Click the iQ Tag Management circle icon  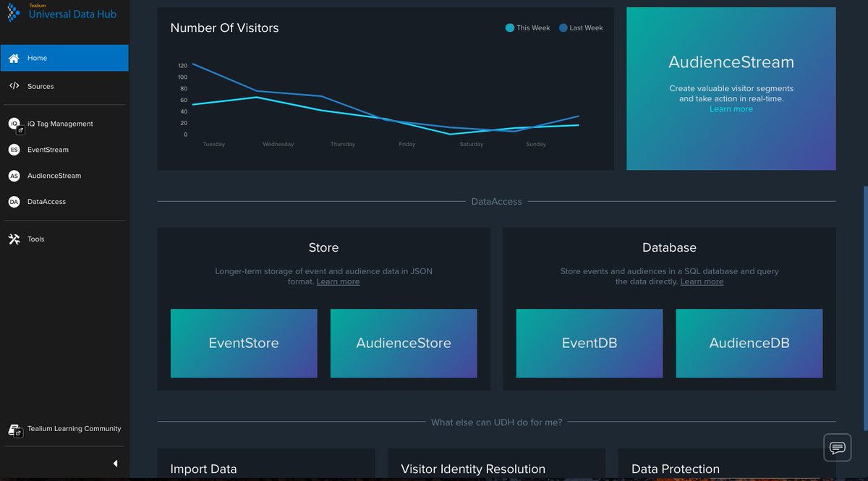[14, 124]
